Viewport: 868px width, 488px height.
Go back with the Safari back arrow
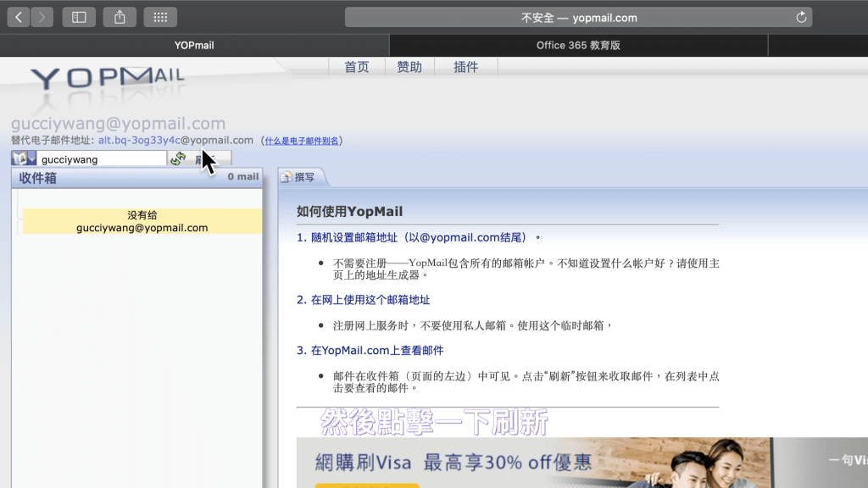[x=19, y=17]
